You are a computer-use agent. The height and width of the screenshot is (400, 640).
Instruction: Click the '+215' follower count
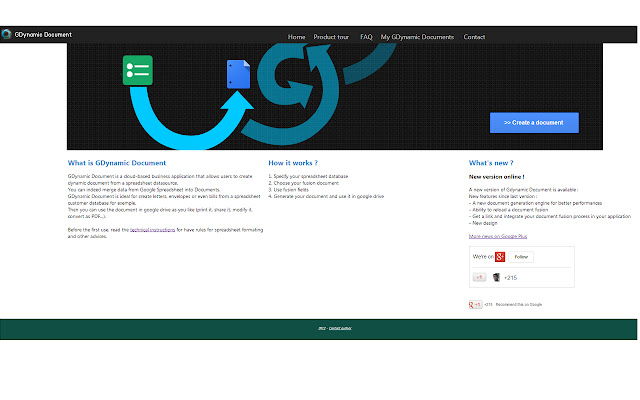(x=511, y=278)
